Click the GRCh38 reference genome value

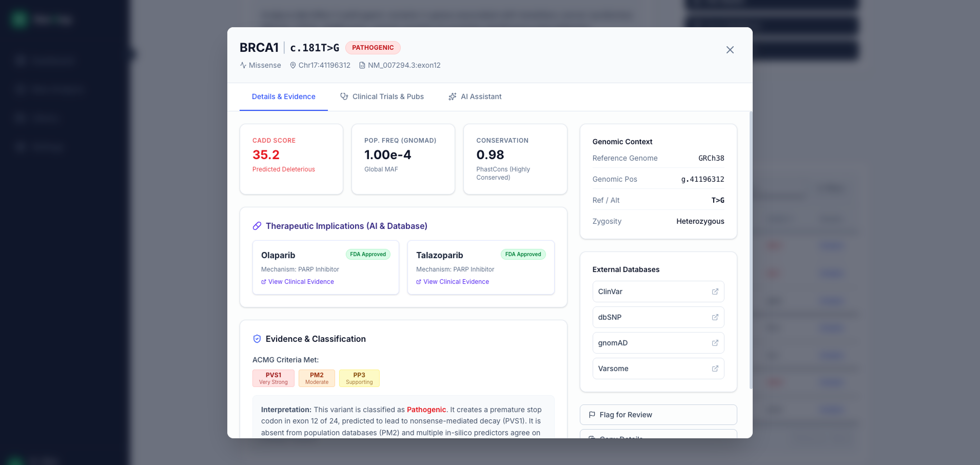coord(711,158)
